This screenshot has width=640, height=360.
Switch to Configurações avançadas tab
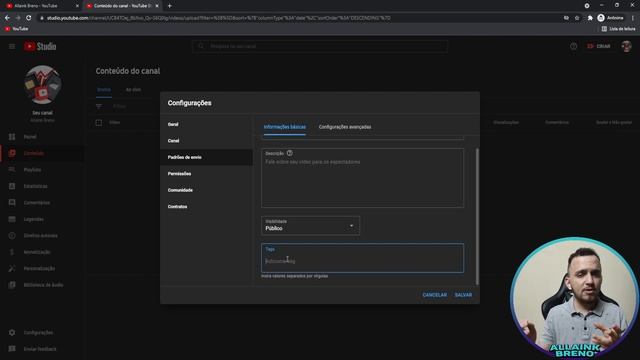345,127
